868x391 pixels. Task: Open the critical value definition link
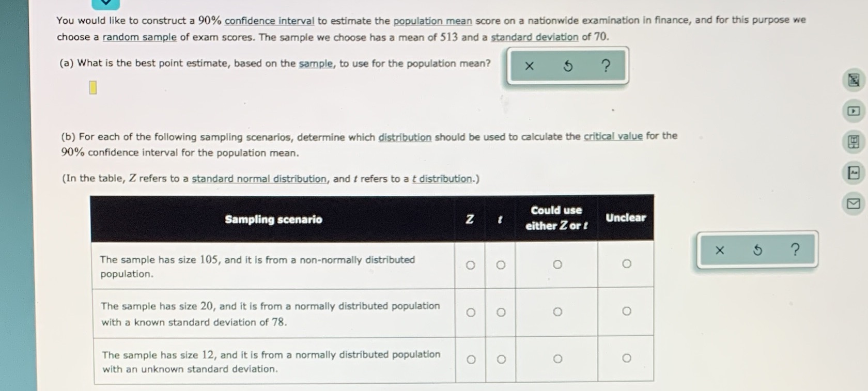tap(614, 136)
